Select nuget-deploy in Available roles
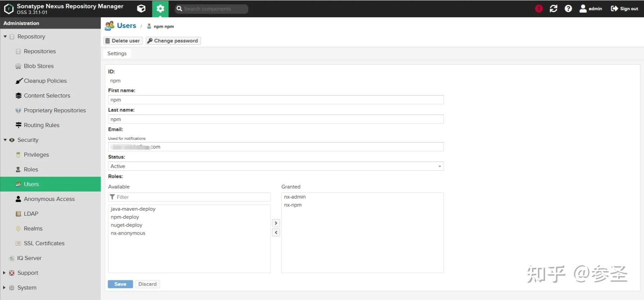Screen dimensions: 644x300 coord(126,225)
